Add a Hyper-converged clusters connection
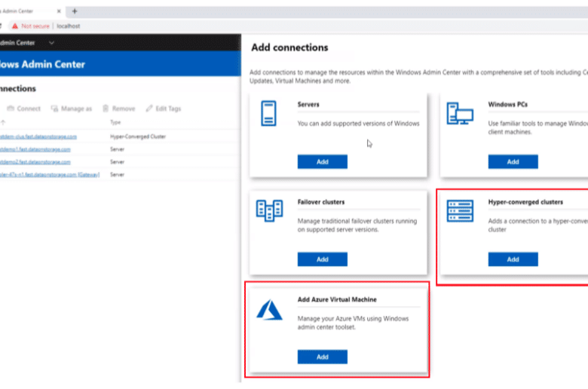The width and height of the screenshot is (588, 389). pos(513,259)
